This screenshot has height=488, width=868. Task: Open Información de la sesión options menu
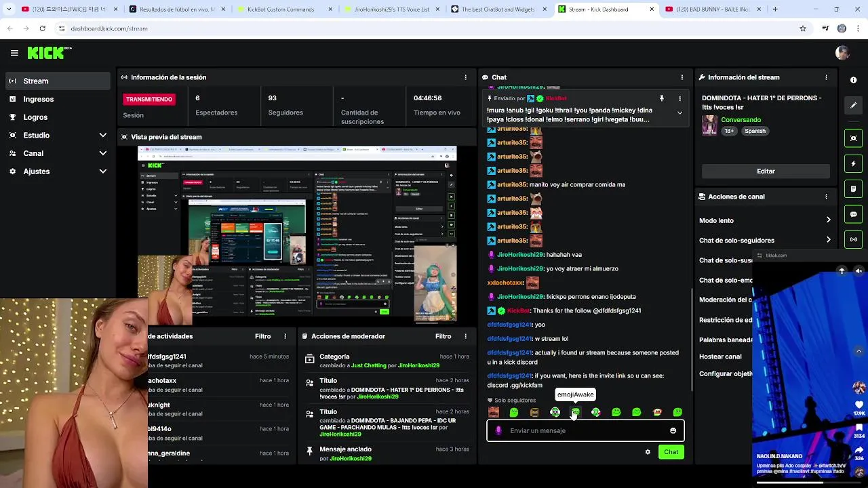pyautogui.click(x=465, y=77)
